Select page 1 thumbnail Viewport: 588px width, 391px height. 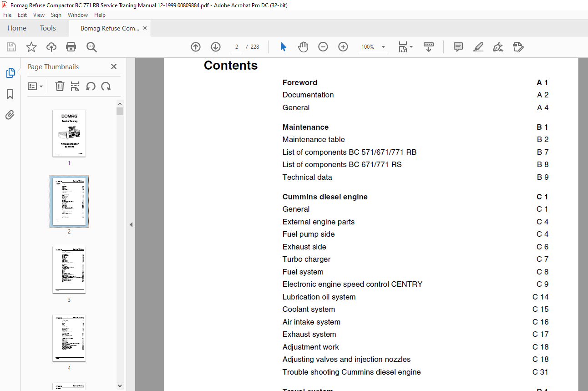pos(69,133)
